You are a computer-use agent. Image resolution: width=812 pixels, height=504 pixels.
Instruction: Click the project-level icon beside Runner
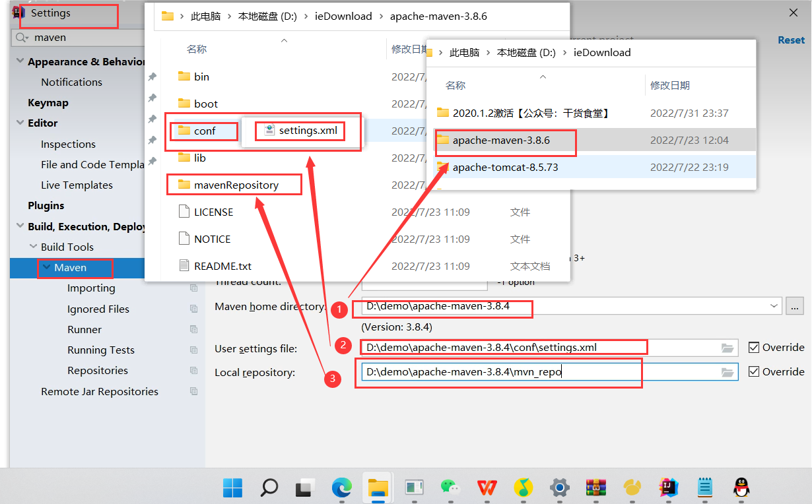(x=193, y=329)
